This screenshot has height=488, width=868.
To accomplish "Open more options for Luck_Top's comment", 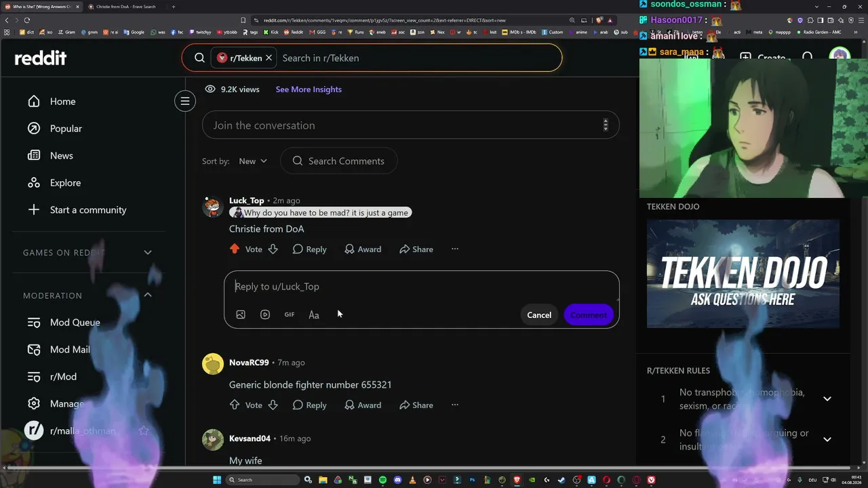I will pyautogui.click(x=455, y=249).
